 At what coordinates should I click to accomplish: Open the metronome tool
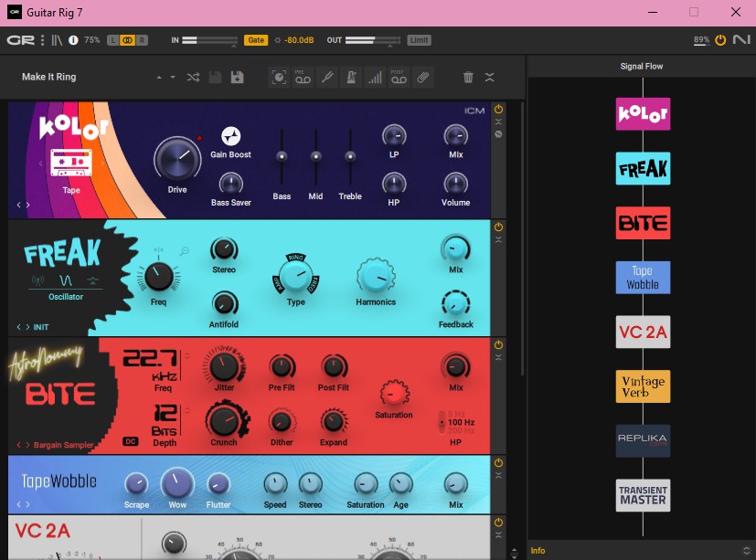[351, 77]
